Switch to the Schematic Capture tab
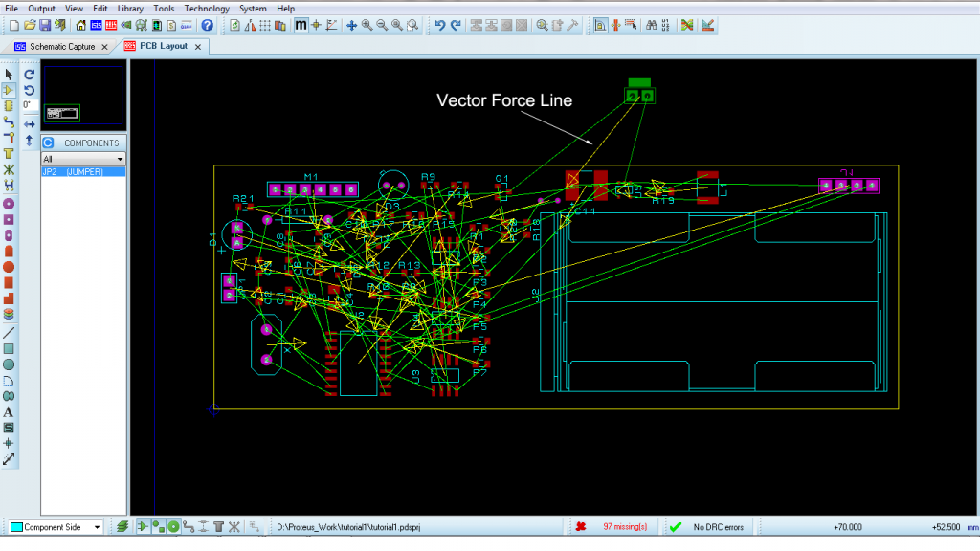Viewport: 980px width, 551px height. click(x=62, y=46)
